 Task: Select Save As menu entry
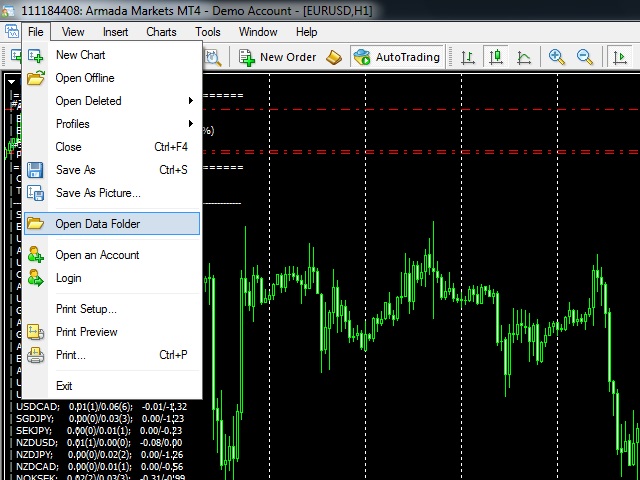pos(112,170)
